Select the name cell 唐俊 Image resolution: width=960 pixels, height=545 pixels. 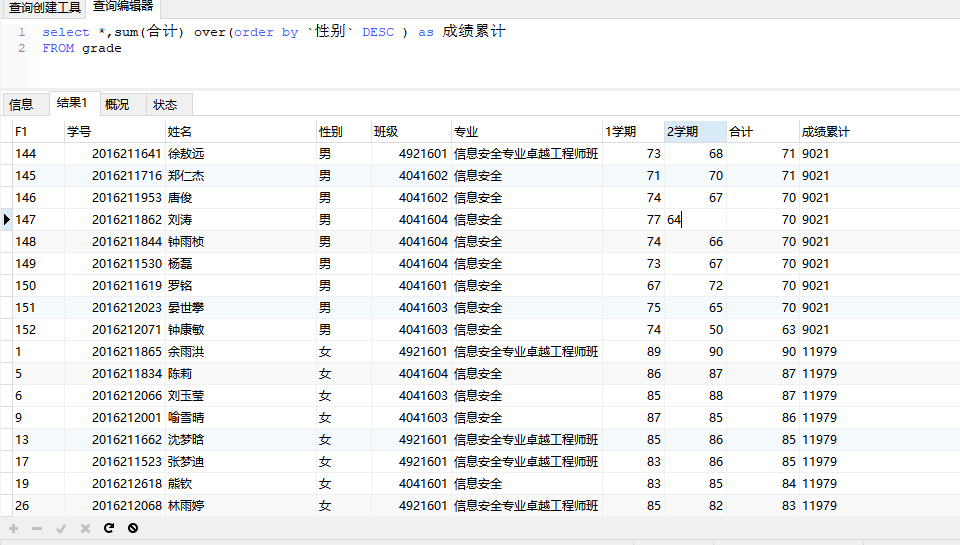click(241, 198)
